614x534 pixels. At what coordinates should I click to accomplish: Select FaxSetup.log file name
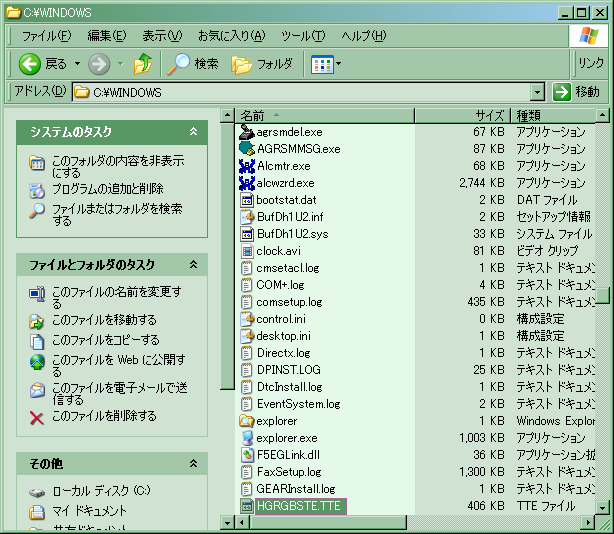click(289, 472)
